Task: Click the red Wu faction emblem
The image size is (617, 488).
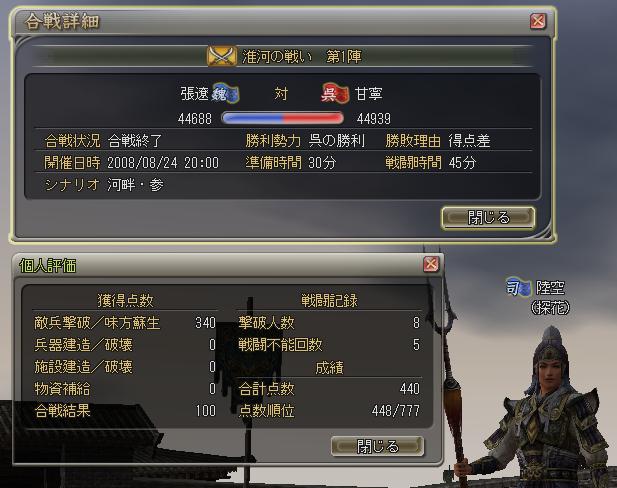Action: coord(335,94)
